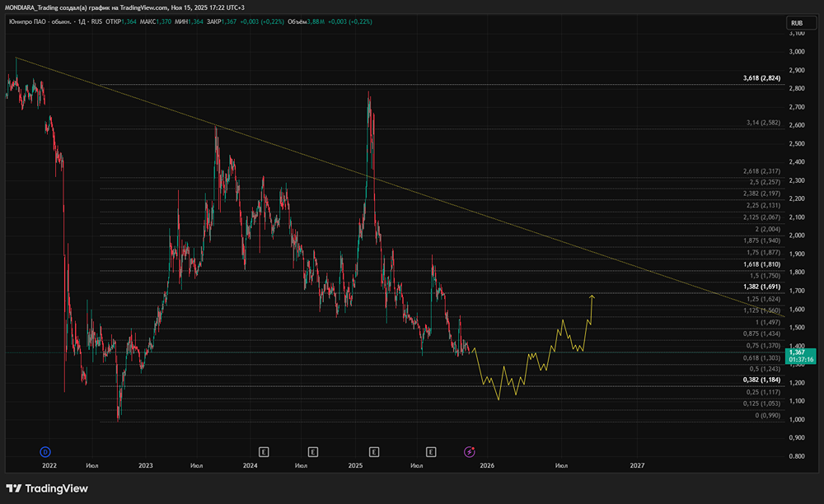Open the earnings marker just after 2025

click(x=374, y=451)
